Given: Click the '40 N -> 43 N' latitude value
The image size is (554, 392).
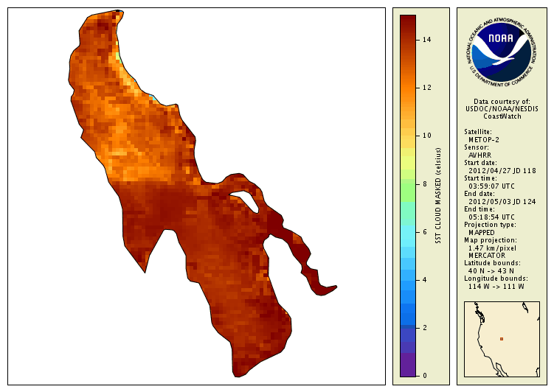Looking at the screenshot, I should coord(491,271).
